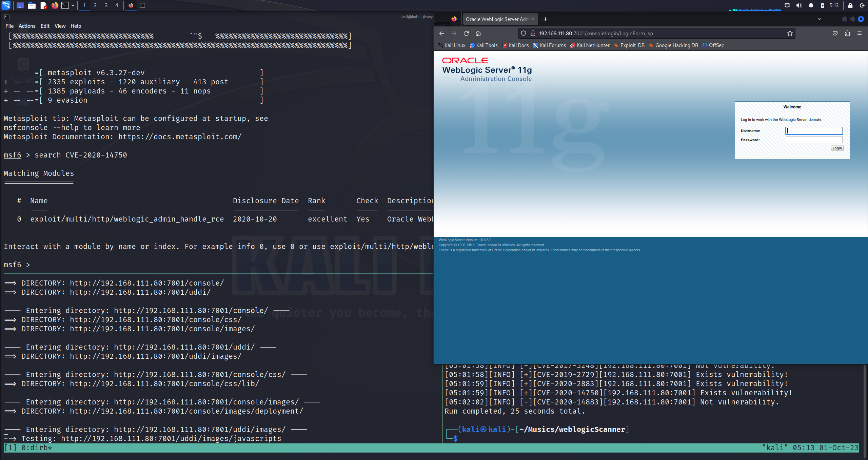
Task: Click the terminal window icon in its title bar
Action: coord(7,17)
